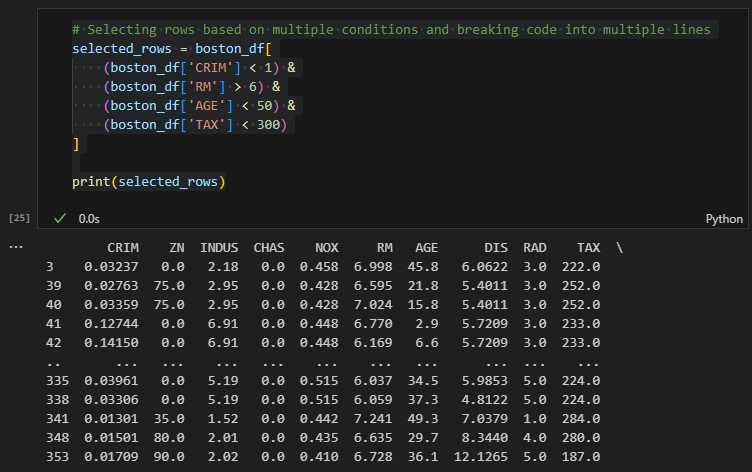The height and width of the screenshot is (472, 752).
Task: Click the RAD value 1.0
Action: pyautogui.click(x=535, y=419)
